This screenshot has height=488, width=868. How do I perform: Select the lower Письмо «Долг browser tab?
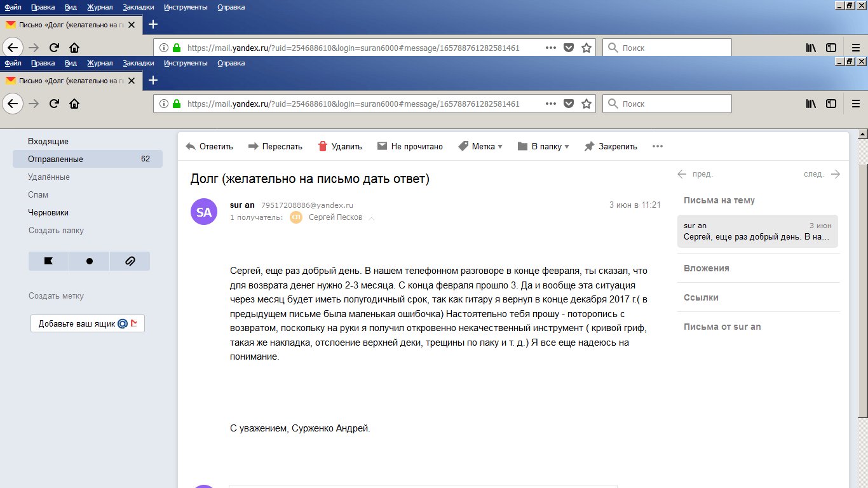tap(70, 81)
